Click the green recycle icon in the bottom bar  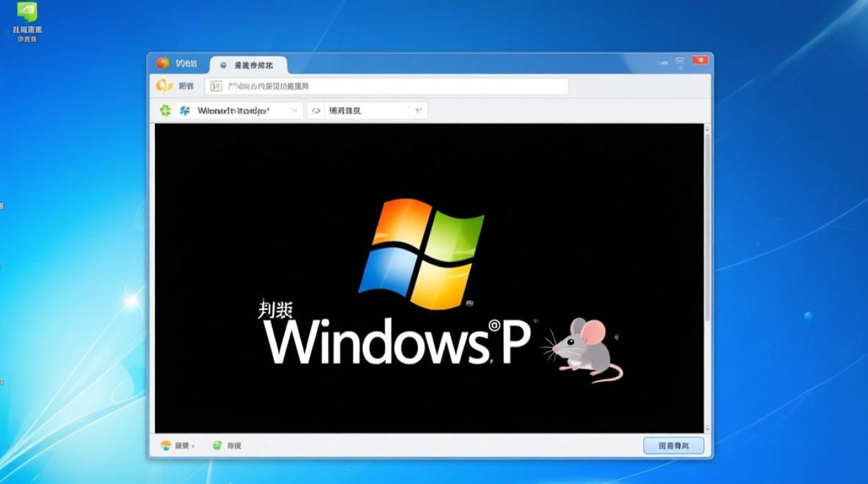click(216, 445)
